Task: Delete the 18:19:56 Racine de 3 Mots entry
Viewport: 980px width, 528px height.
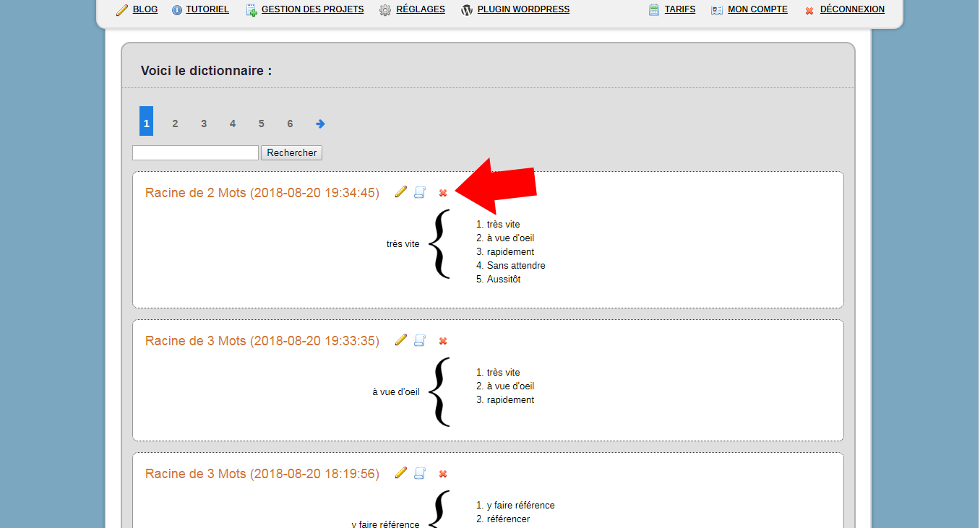Action: pos(443,474)
